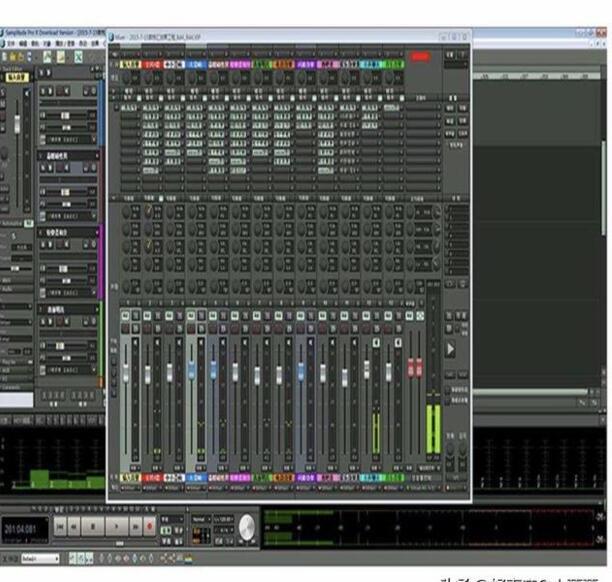
Task: Click the Record button in the transport bar
Action: tap(149, 527)
